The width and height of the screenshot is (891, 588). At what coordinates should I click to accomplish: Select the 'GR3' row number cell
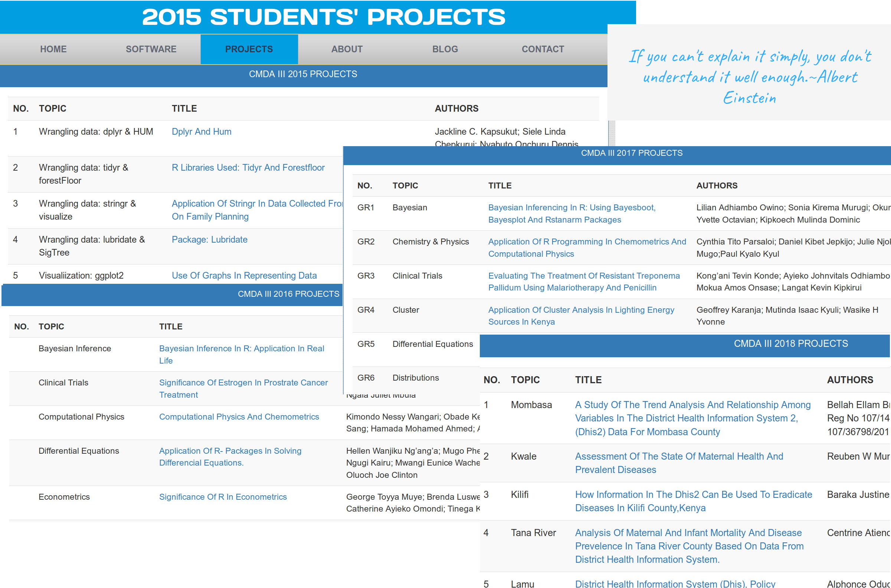click(x=366, y=276)
